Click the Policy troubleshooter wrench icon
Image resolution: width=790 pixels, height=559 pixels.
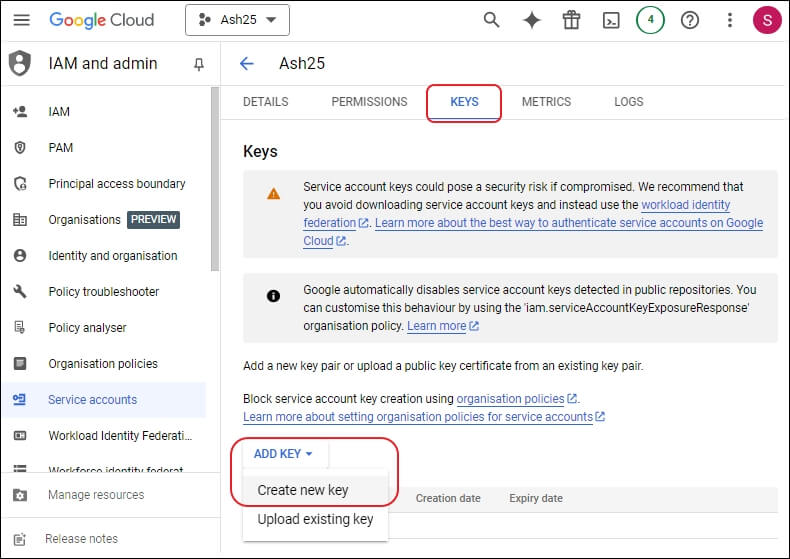click(20, 291)
